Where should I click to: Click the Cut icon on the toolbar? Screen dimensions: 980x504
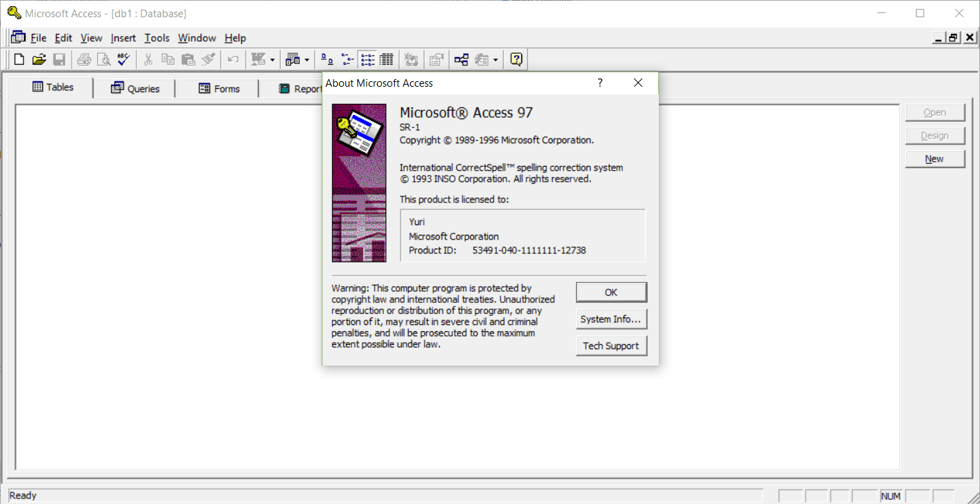pyautogui.click(x=147, y=59)
